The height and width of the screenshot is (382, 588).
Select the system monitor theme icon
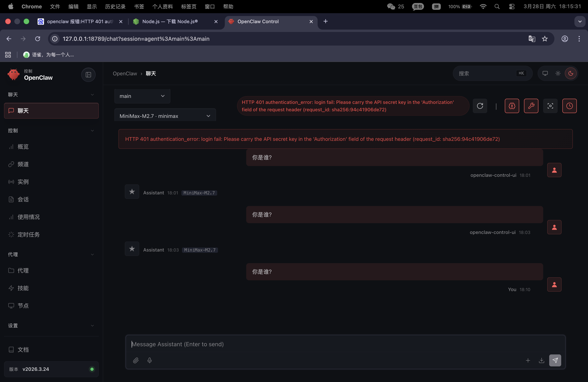pyautogui.click(x=545, y=73)
